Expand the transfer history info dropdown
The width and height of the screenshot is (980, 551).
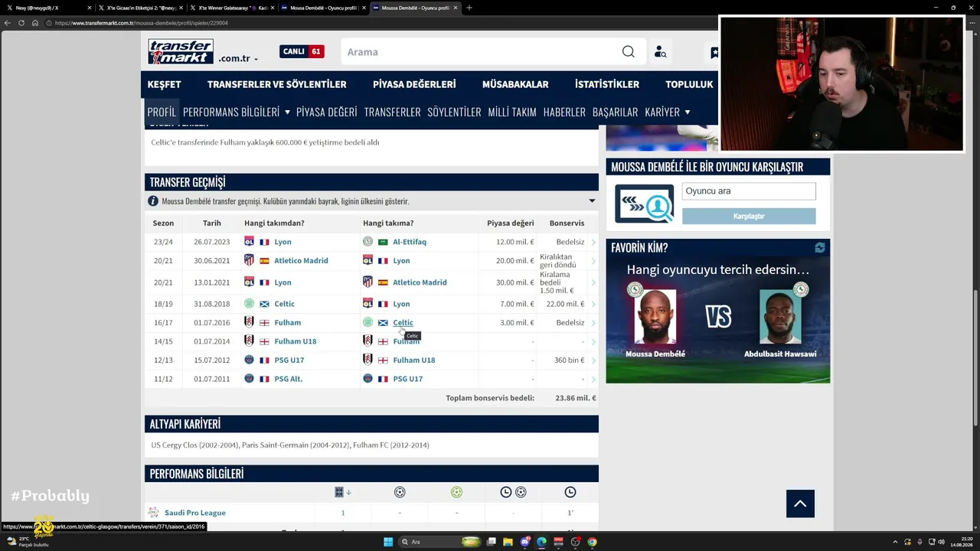(592, 201)
